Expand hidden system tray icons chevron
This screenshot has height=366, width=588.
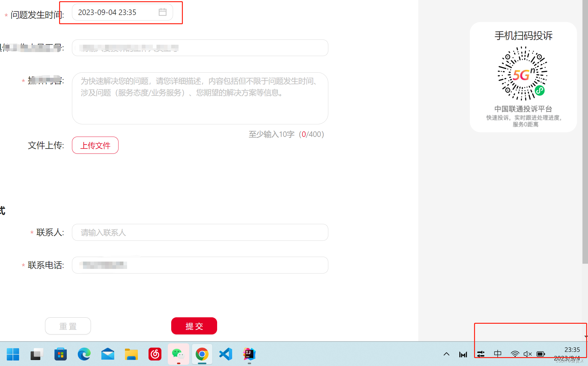[447, 354]
